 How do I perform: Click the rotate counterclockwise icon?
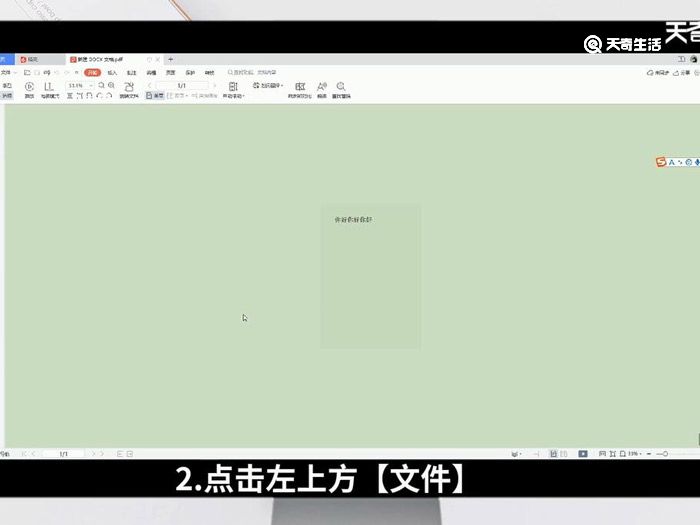click(100, 96)
